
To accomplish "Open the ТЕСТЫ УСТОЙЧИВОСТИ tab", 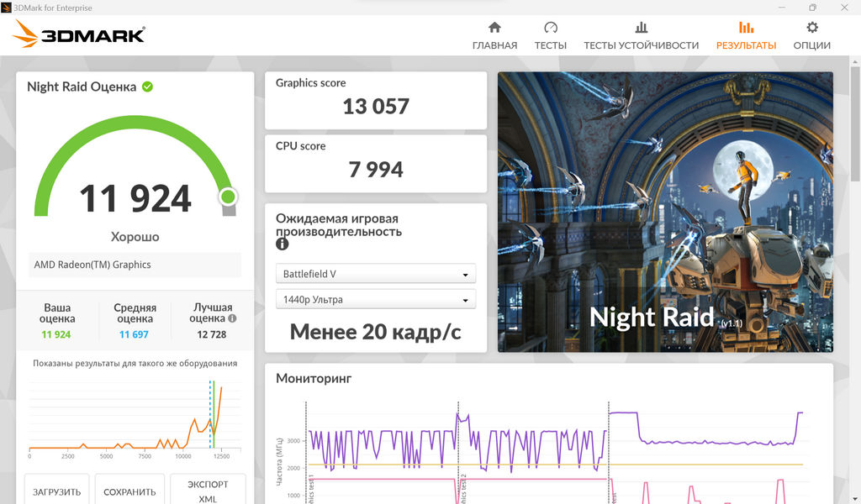I will [x=642, y=45].
